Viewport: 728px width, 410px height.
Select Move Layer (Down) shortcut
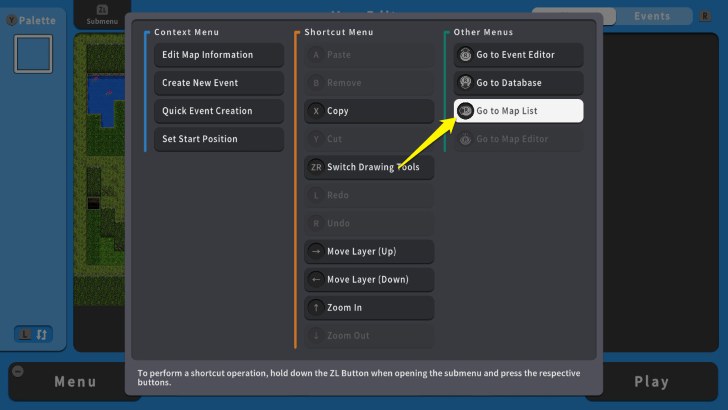tap(369, 279)
